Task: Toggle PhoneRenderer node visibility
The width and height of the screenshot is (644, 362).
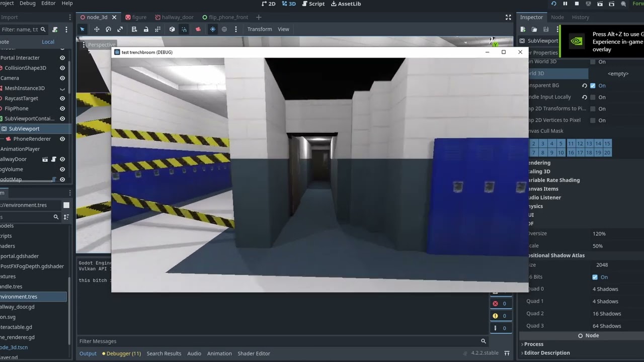Action: (x=62, y=139)
